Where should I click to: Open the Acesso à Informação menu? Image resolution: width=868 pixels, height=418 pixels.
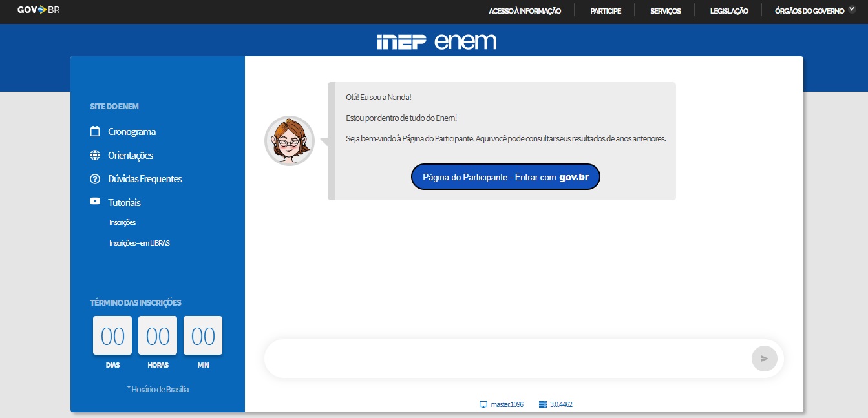click(524, 11)
